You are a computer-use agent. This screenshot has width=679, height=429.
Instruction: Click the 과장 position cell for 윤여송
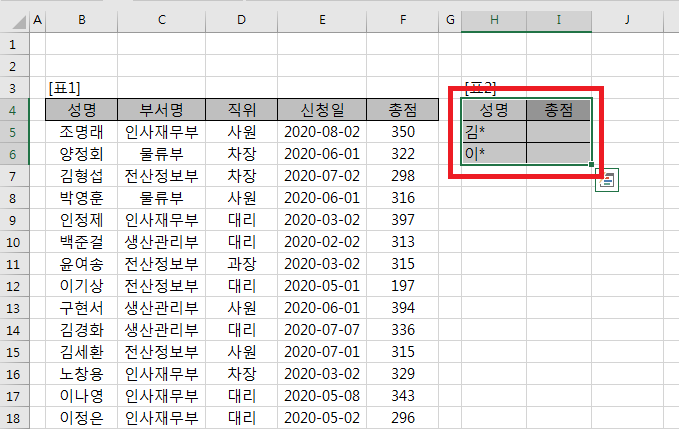[241, 263]
